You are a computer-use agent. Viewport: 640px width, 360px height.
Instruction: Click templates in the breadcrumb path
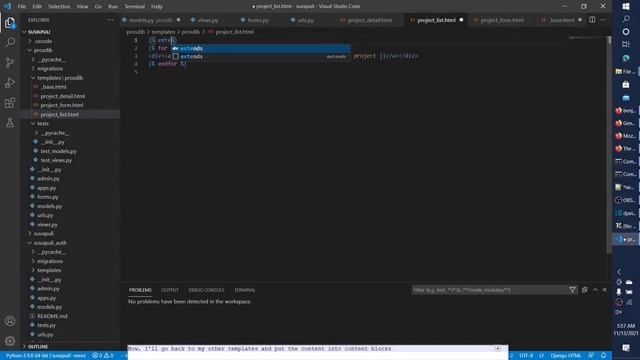tap(163, 32)
